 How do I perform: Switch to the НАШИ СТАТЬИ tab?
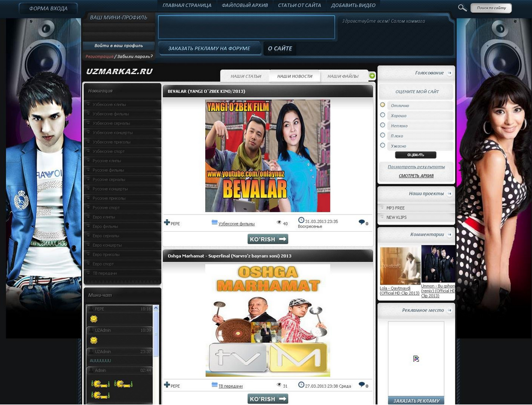click(x=246, y=76)
